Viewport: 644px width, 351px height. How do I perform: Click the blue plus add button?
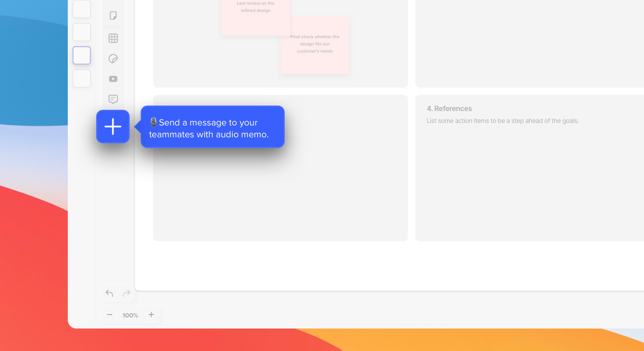point(113,126)
